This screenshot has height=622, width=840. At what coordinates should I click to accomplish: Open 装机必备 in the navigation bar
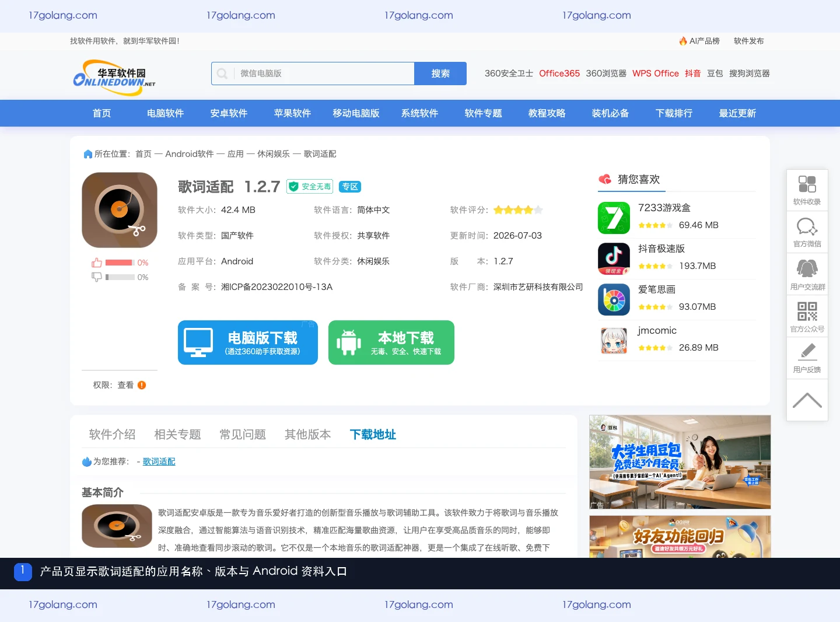click(x=611, y=113)
